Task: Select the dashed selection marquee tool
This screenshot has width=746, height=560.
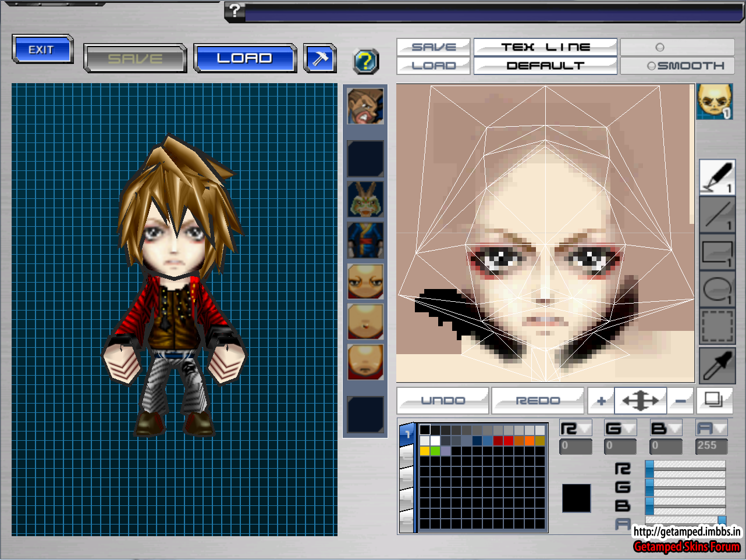Action: click(717, 327)
